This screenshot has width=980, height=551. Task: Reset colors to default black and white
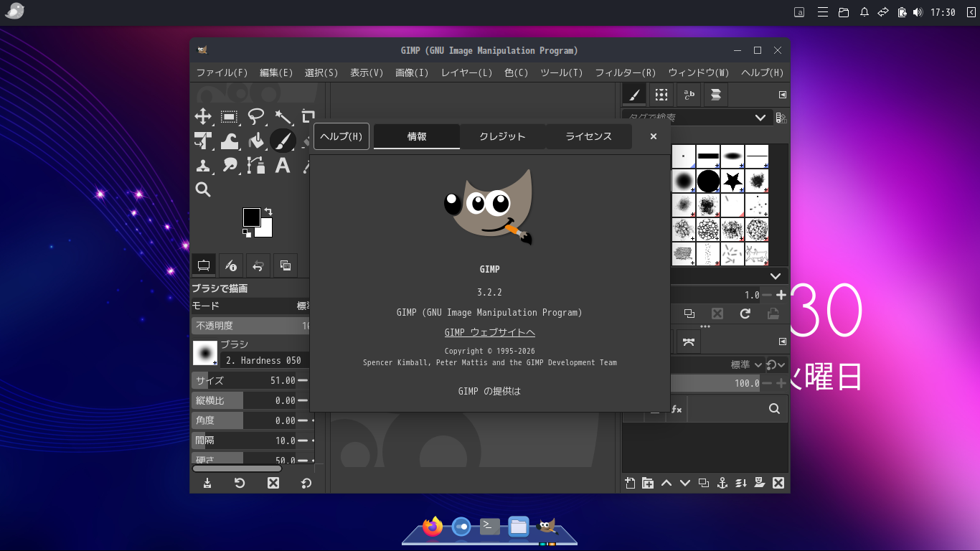click(246, 233)
